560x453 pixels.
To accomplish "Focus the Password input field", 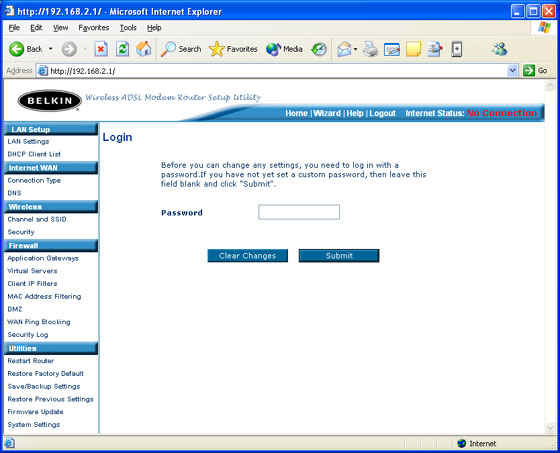I will pos(299,212).
